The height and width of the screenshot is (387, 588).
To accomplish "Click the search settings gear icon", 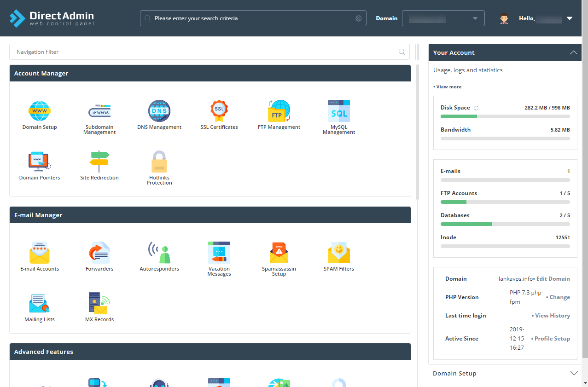I will 359,18.
